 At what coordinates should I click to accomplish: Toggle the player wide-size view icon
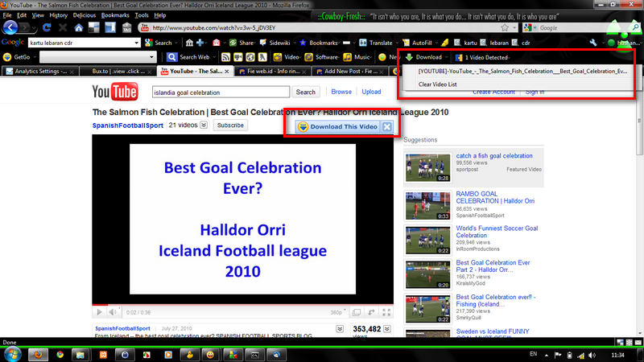pyautogui.click(x=357, y=312)
